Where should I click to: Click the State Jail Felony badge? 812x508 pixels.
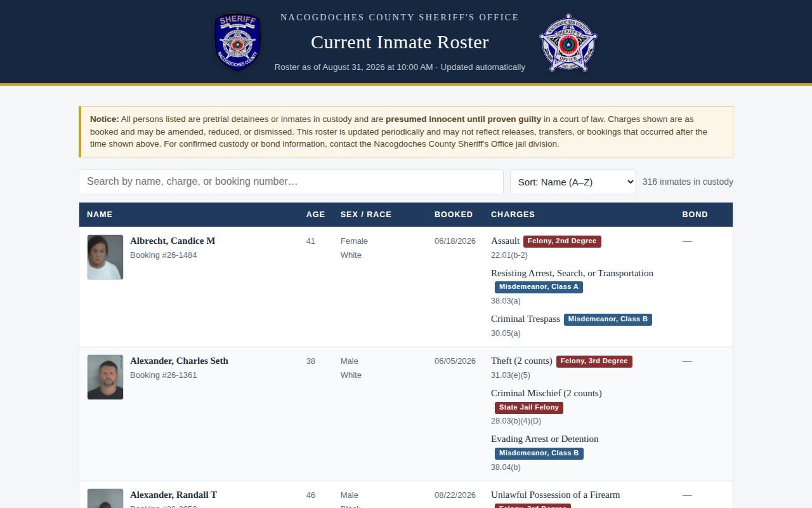529,408
